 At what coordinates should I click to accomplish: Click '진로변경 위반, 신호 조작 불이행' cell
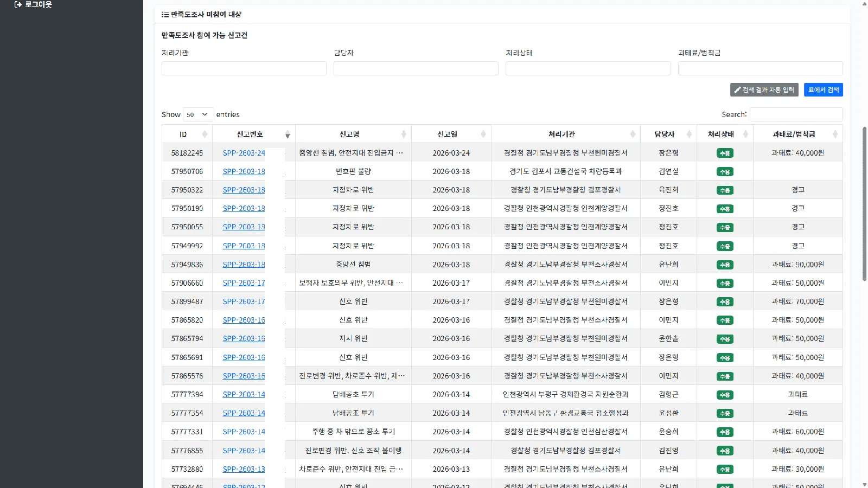pyautogui.click(x=353, y=451)
